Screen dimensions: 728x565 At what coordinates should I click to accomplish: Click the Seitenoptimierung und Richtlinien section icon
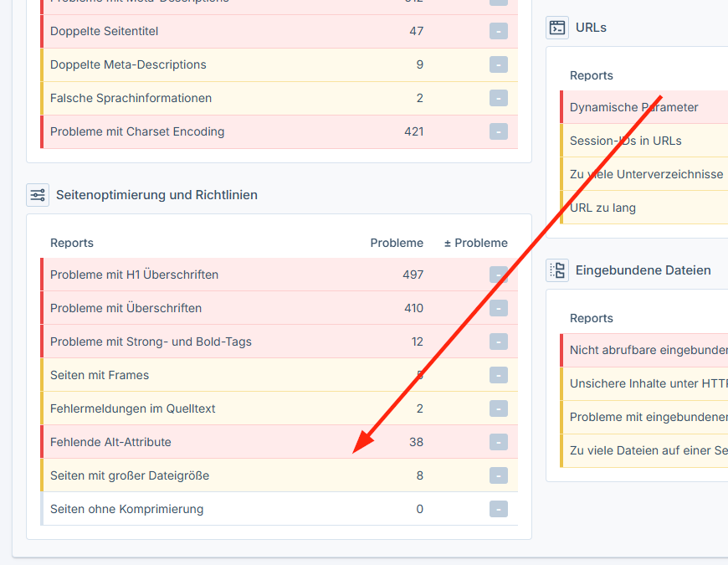38,195
